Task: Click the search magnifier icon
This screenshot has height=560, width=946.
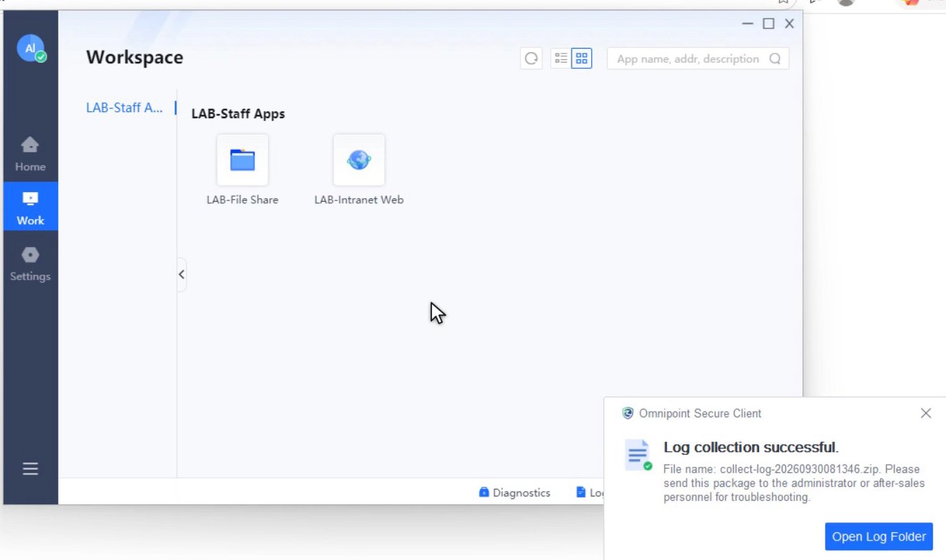Action: click(775, 58)
